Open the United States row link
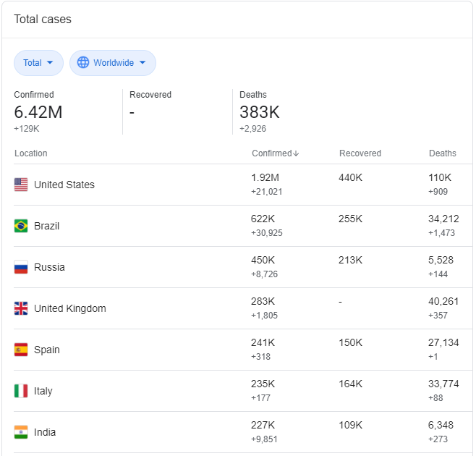This screenshot has width=476, height=456. (64, 185)
